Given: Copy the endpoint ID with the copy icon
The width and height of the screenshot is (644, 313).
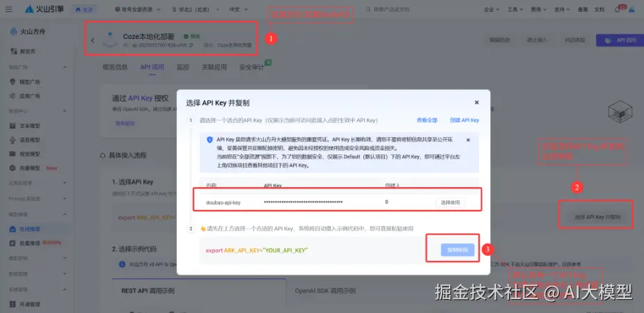Looking at the screenshot, I should (191, 45).
